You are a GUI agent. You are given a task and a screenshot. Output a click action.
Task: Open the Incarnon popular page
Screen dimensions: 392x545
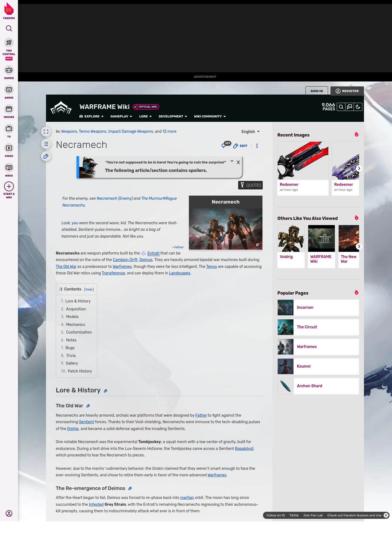click(x=318, y=307)
